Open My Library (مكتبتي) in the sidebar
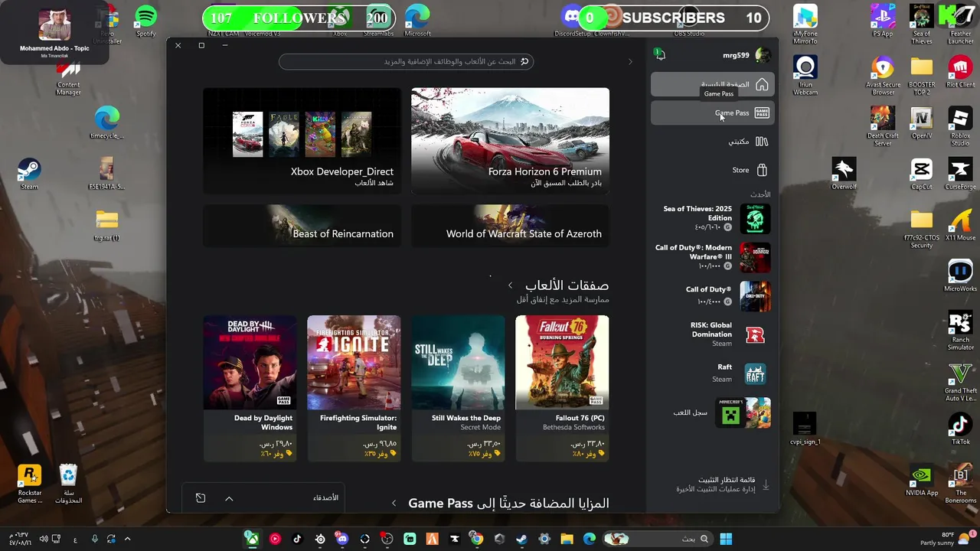The image size is (980, 551). point(712,142)
